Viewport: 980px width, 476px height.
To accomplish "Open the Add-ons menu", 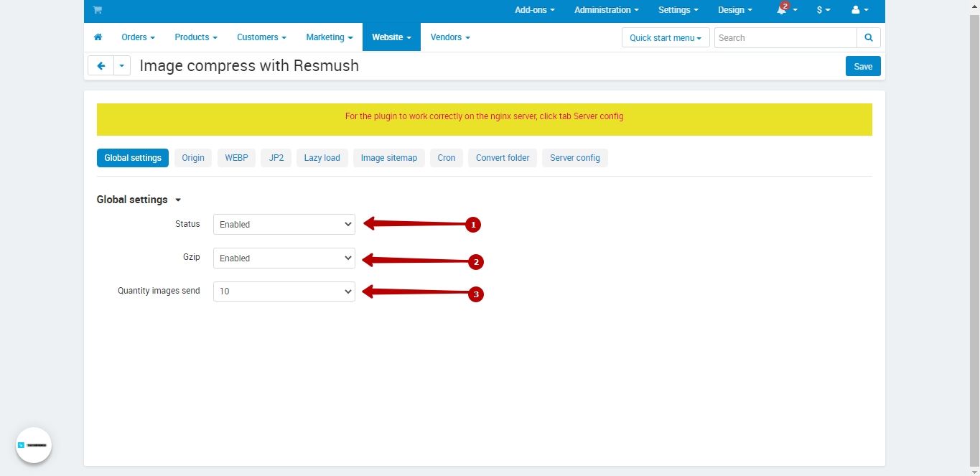I will pyautogui.click(x=535, y=10).
